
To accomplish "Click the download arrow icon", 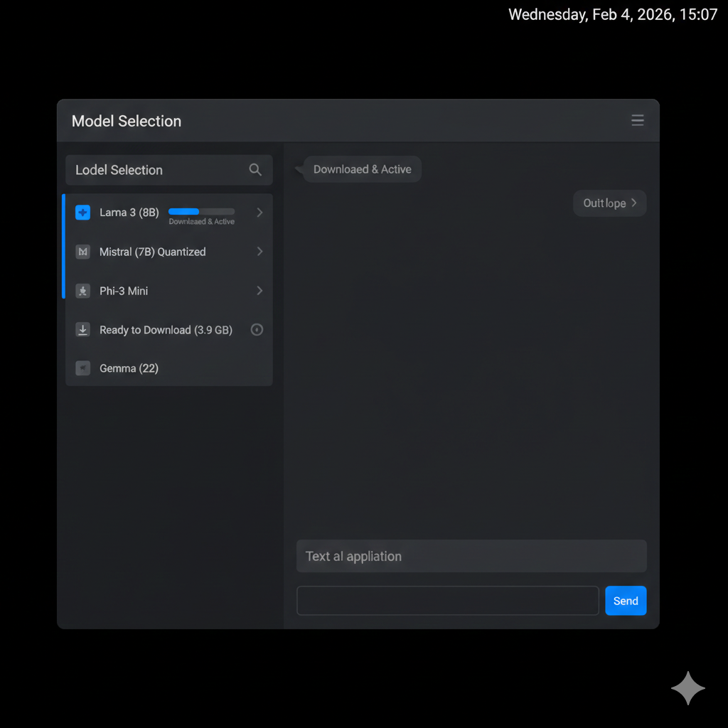I will coord(83,330).
